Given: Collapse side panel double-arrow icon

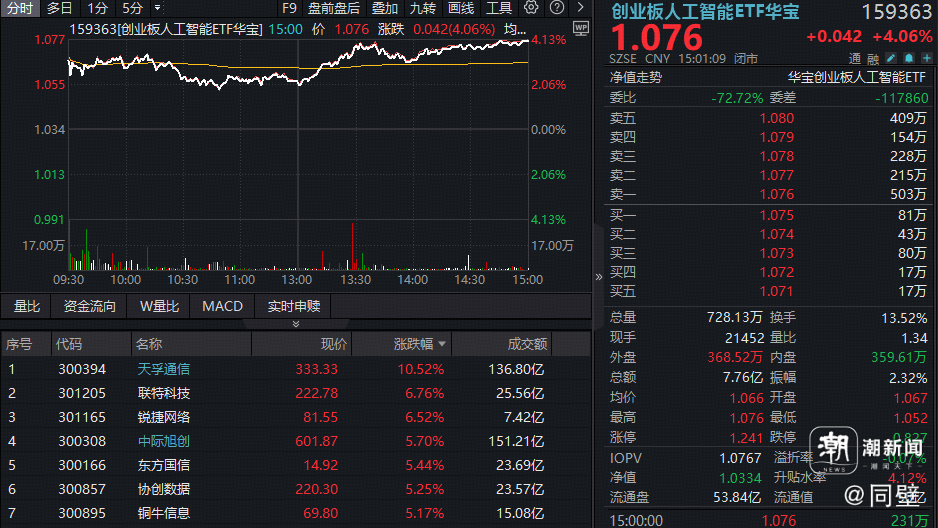Looking at the screenshot, I should [x=598, y=277].
